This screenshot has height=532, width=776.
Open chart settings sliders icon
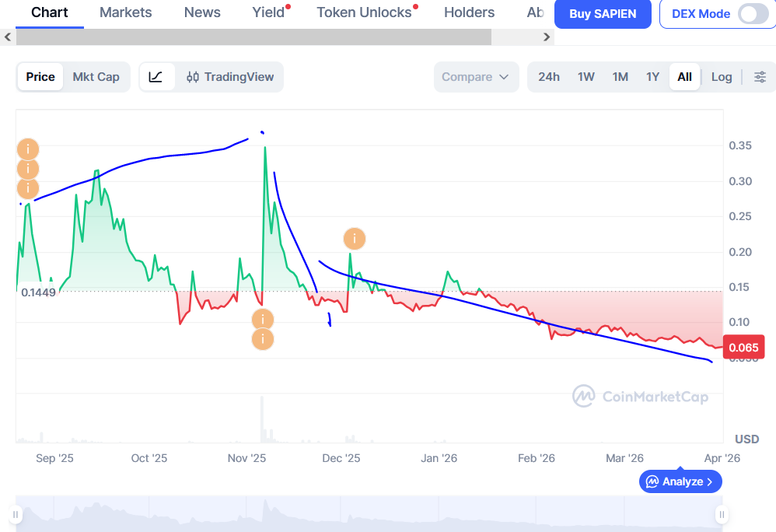pyautogui.click(x=760, y=77)
